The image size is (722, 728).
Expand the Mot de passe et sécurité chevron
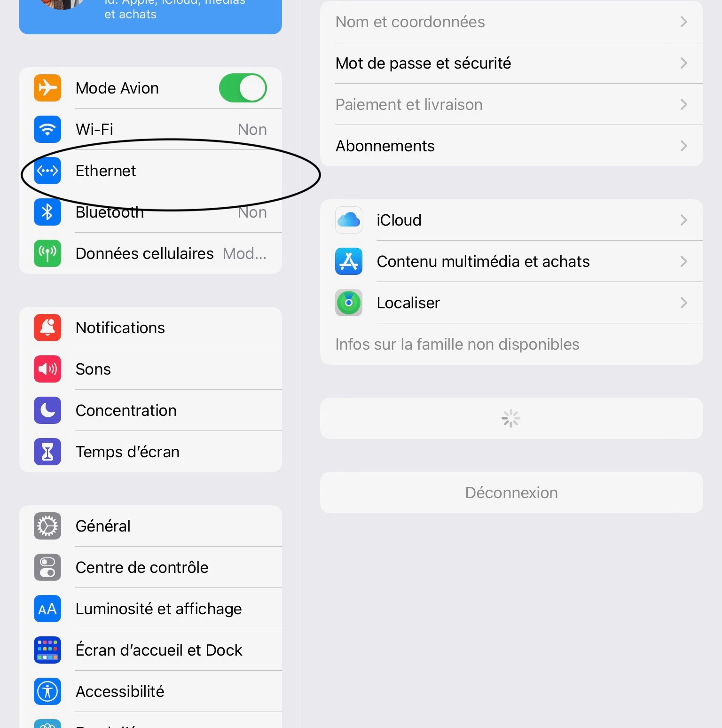click(x=684, y=63)
